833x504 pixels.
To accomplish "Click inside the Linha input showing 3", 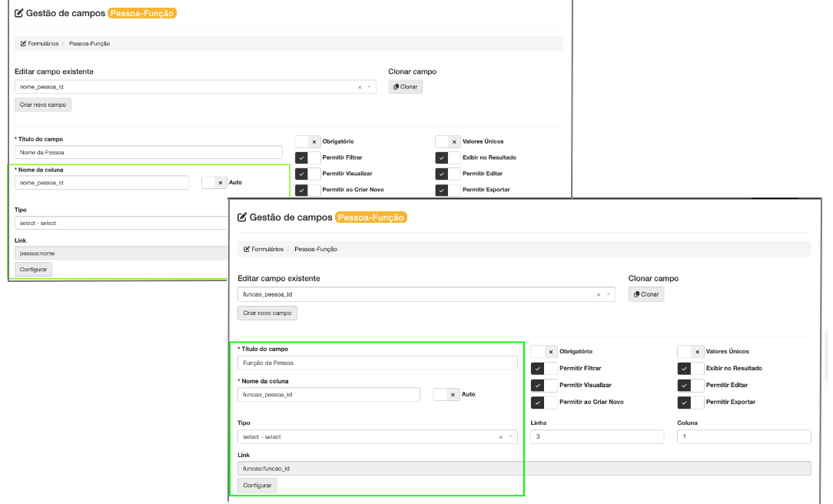I will coord(597,436).
